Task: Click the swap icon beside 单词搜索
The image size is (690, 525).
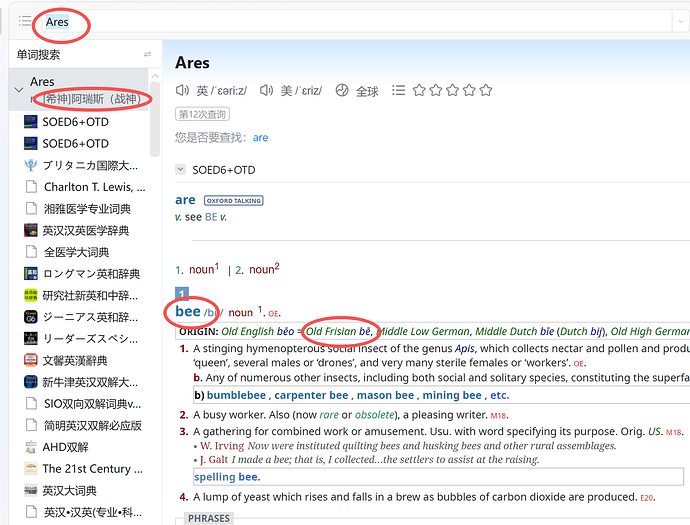Action: point(148,54)
